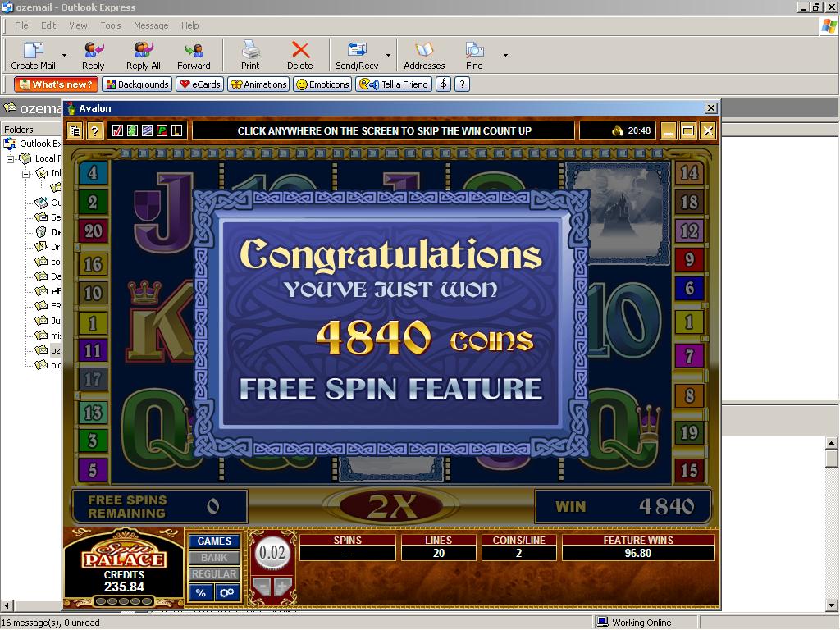Click the game help question mark icon
This screenshot has width=840, height=630.
coord(95,130)
